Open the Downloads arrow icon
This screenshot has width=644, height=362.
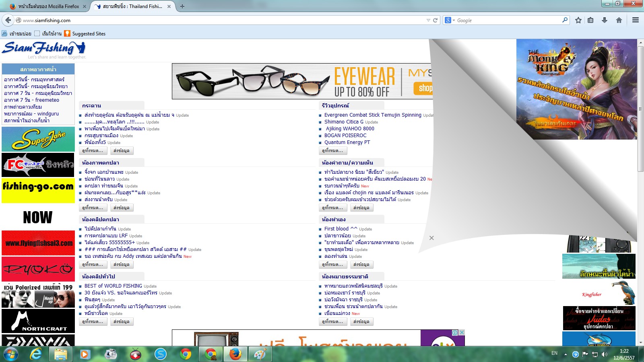point(605,20)
